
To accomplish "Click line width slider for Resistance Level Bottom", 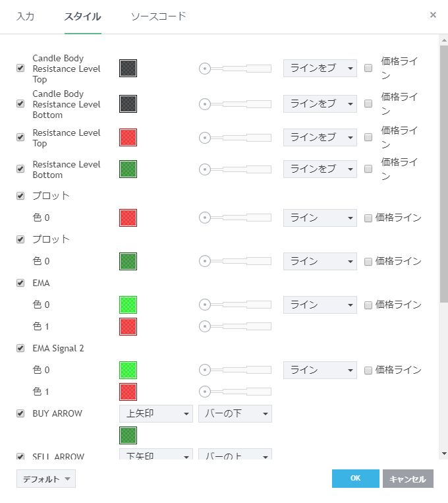I will (235, 169).
